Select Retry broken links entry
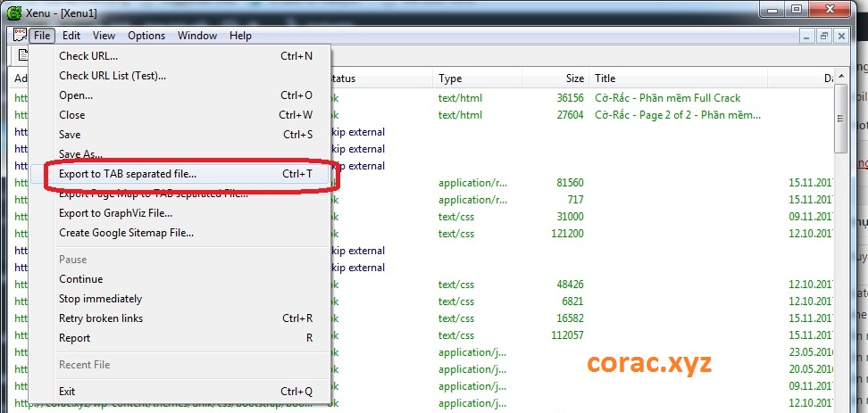The image size is (868, 413). (x=181, y=318)
